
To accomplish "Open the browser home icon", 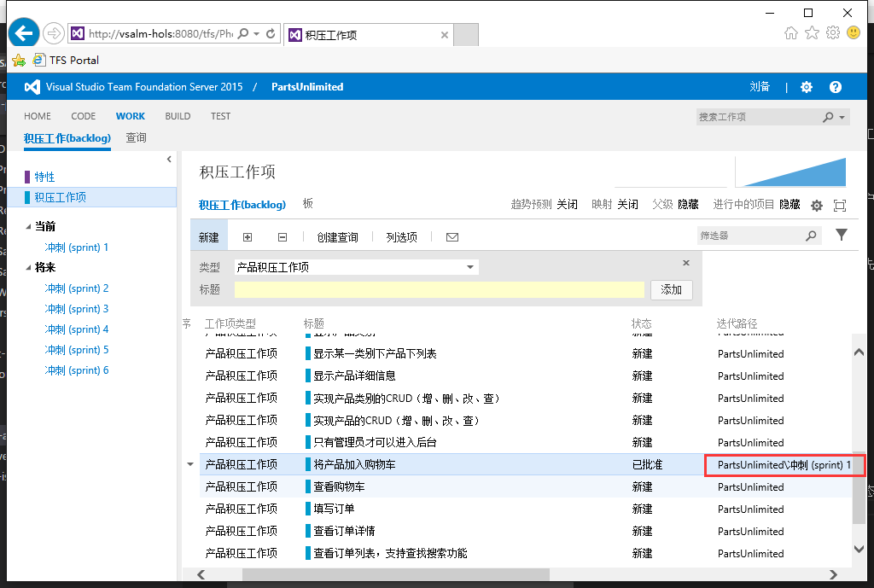I will click(x=791, y=33).
